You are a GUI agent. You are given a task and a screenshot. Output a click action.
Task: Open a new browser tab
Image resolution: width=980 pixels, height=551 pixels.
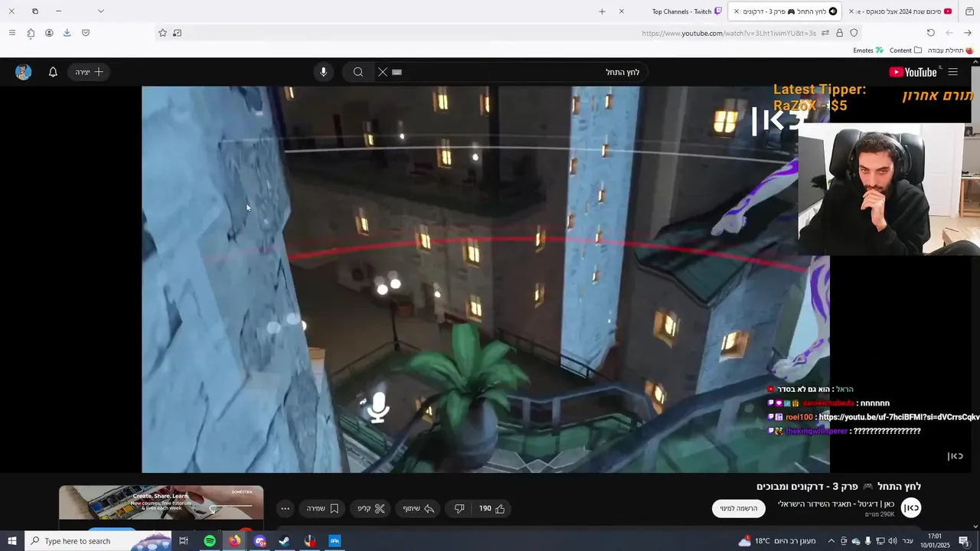click(602, 11)
